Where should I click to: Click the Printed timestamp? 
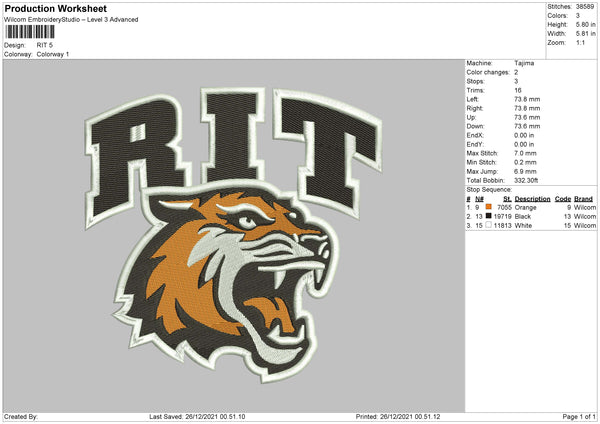pos(398,417)
